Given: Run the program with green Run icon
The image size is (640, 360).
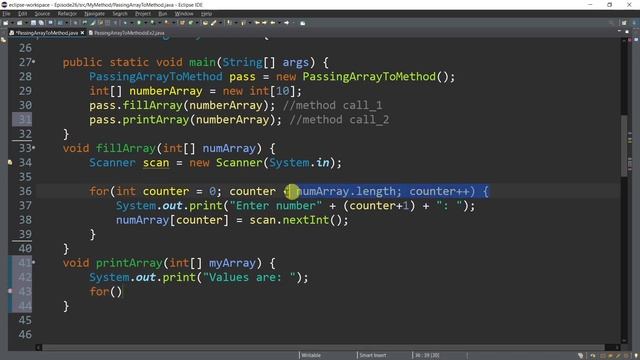Looking at the screenshot, I should tap(139, 23).
